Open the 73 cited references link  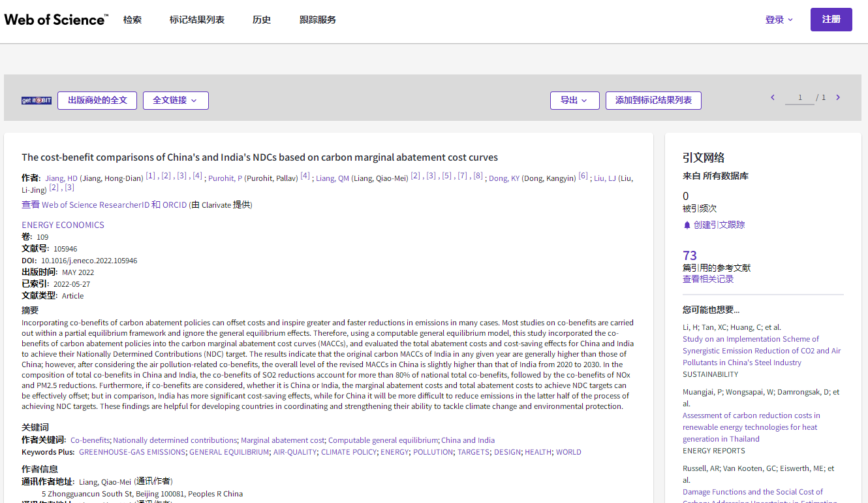point(689,255)
